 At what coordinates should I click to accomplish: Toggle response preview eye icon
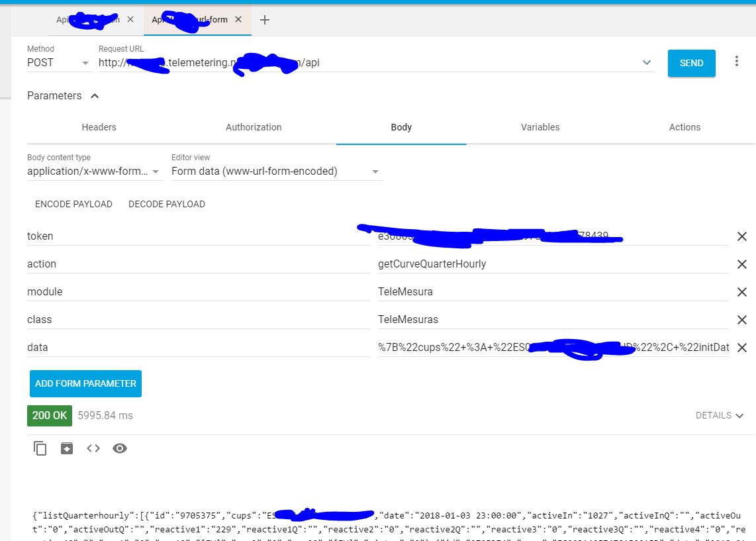point(120,448)
